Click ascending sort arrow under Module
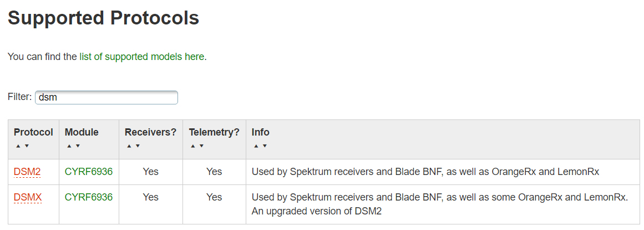 69,146
